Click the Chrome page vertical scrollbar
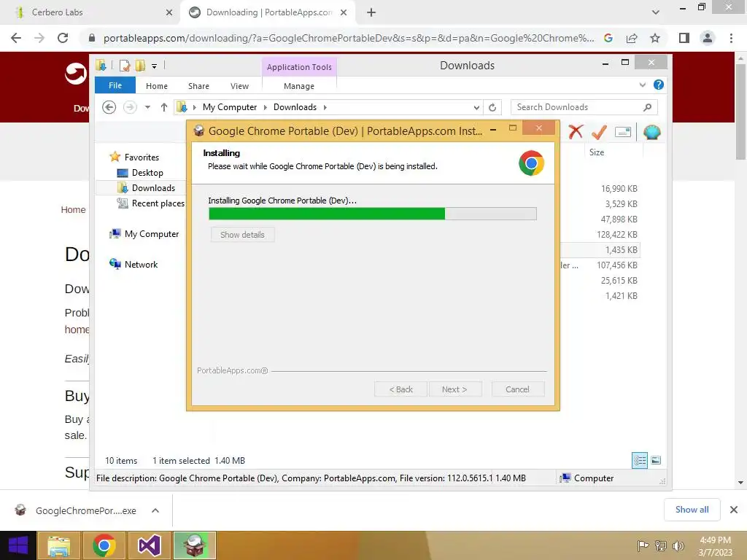This screenshot has width=747, height=560. tap(740, 112)
